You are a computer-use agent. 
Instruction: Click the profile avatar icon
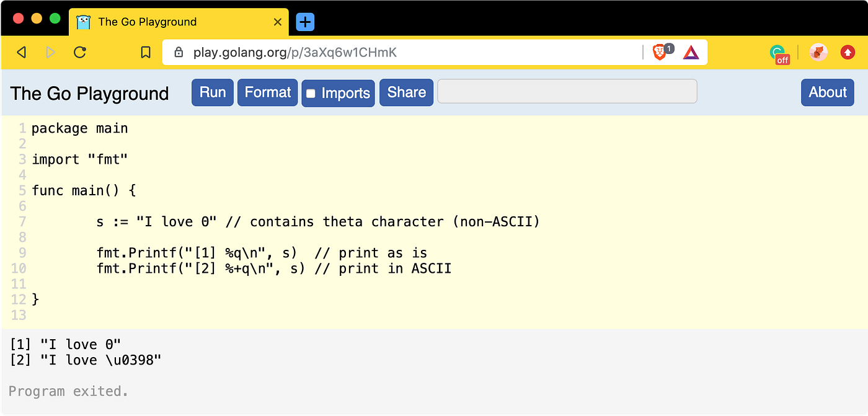(818, 53)
